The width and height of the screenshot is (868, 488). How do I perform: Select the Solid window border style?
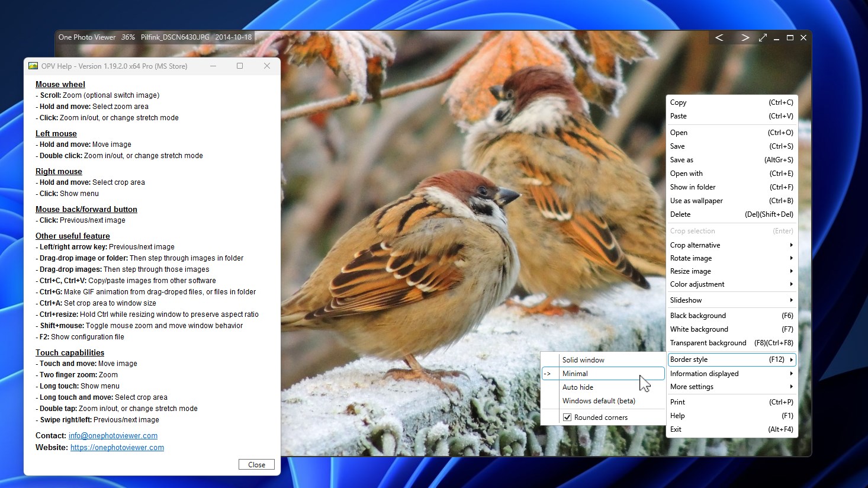(583, 359)
